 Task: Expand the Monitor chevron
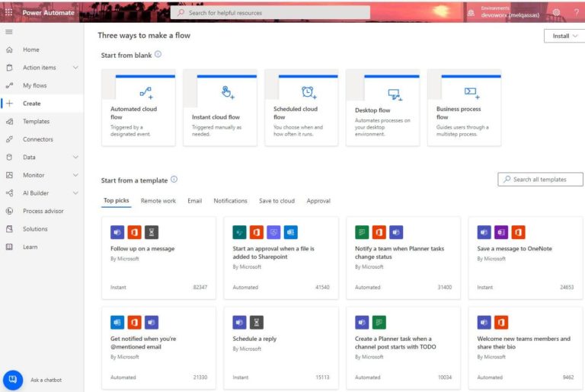tap(75, 175)
